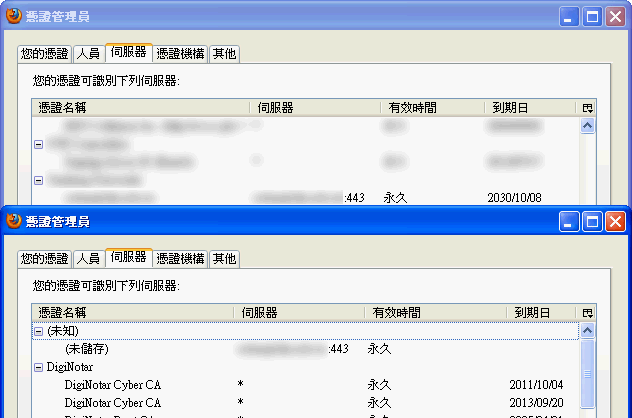Maximize the back 憑證管理員 window
Screen dimensions: 632x418
[592, 17]
